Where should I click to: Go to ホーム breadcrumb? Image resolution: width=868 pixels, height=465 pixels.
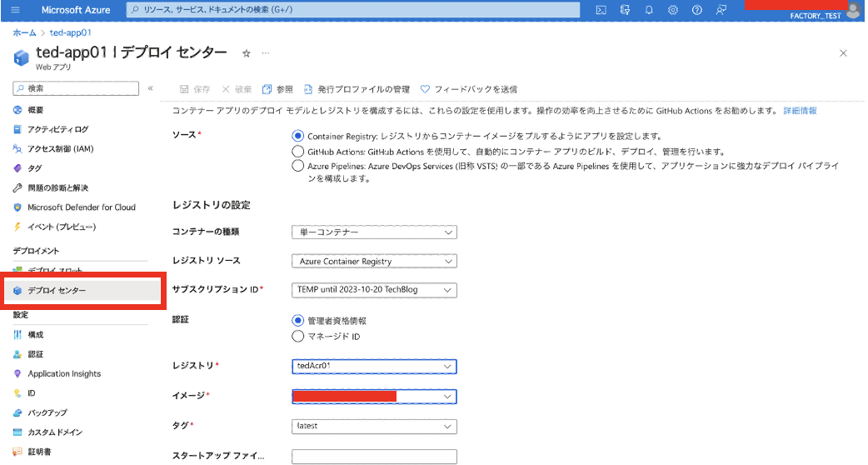click(x=24, y=32)
